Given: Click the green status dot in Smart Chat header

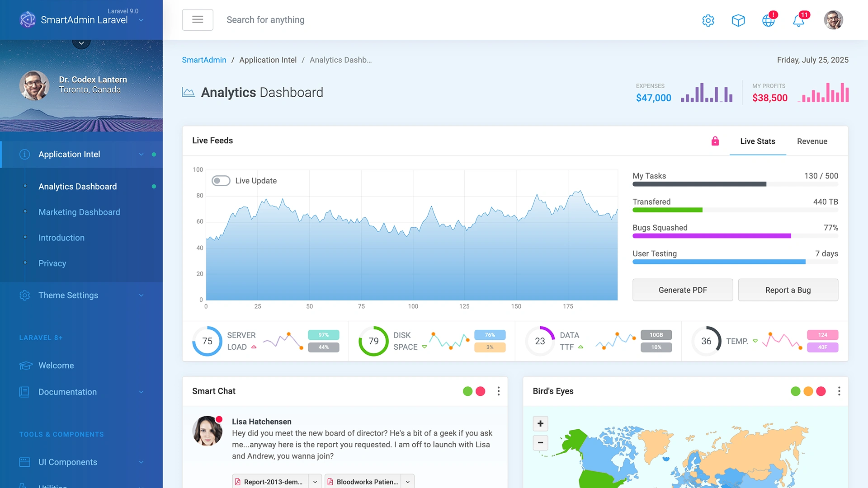Looking at the screenshot, I should coord(467,391).
